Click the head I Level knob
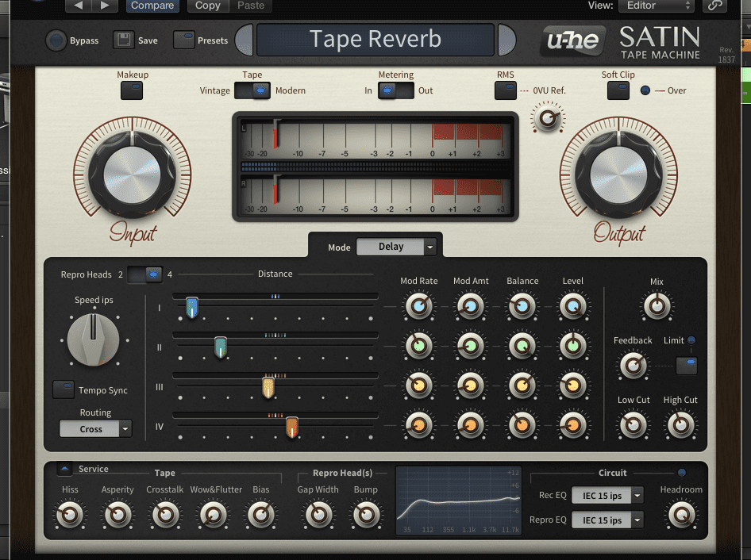The width and height of the screenshot is (751, 560). pyautogui.click(x=573, y=307)
